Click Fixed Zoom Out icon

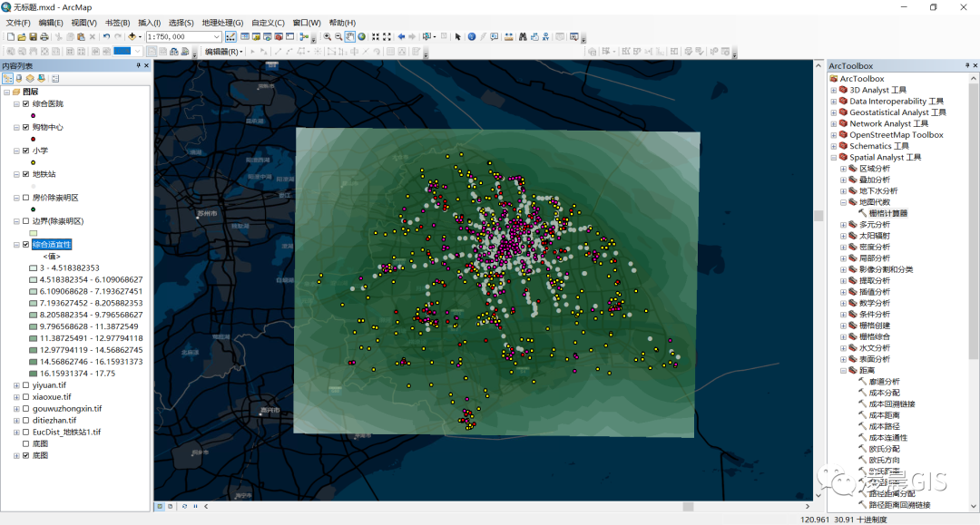[x=387, y=37]
